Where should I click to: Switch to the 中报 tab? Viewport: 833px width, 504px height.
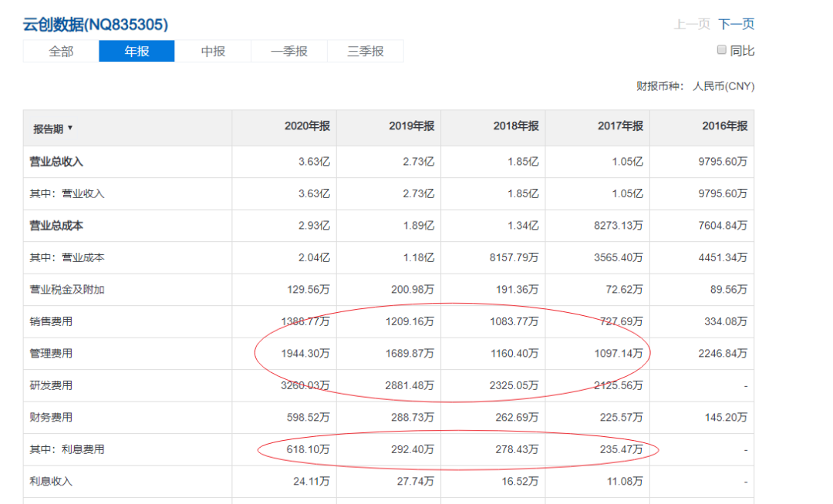tap(213, 51)
